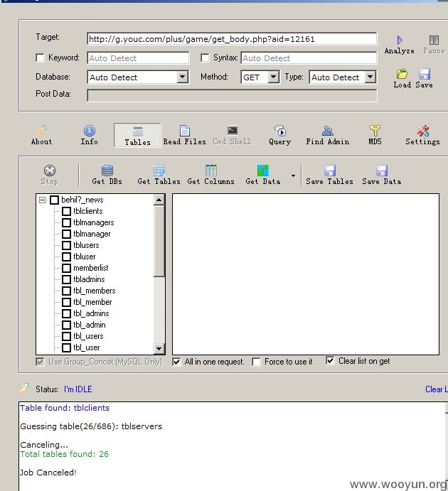
Task: Click the Analyze play icon
Action: coord(400,40)
